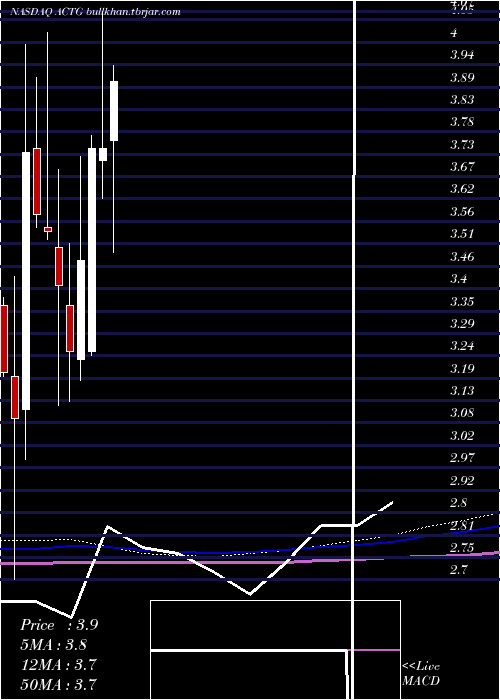Click the 3.19 price level text
This screenshot has height=700, width=500.
462,368
